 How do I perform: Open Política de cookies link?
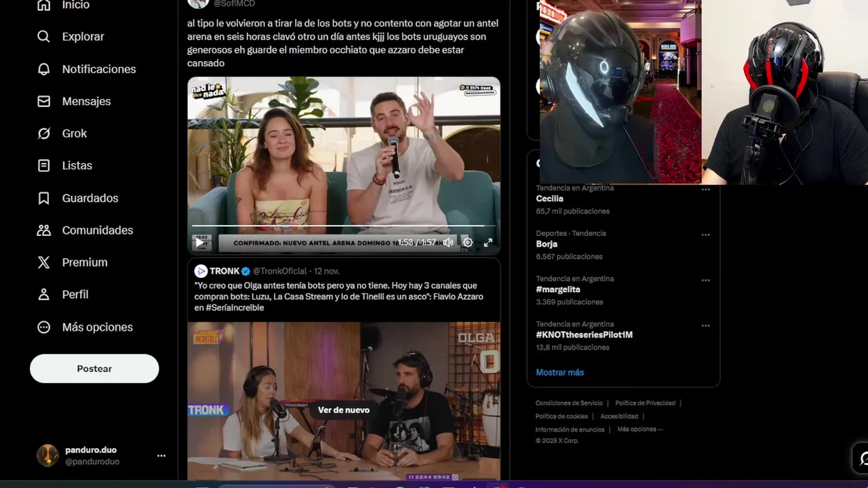click(561, 416)
